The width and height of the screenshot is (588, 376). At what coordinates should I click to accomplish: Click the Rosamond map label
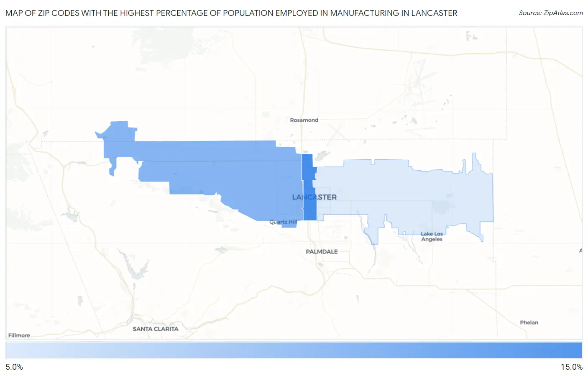(304, 120)
